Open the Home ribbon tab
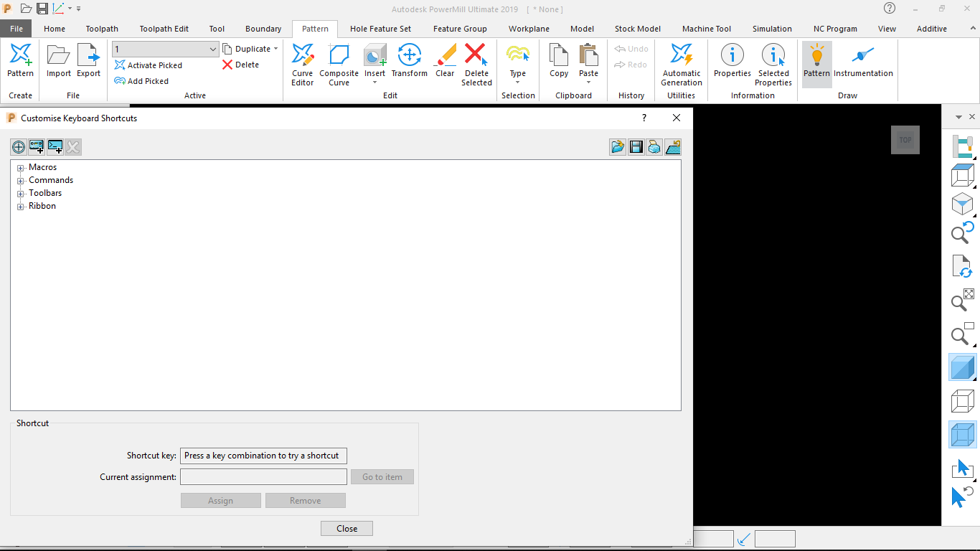The width and height of the screenshot is (980, 551). (x=55, y=29)
